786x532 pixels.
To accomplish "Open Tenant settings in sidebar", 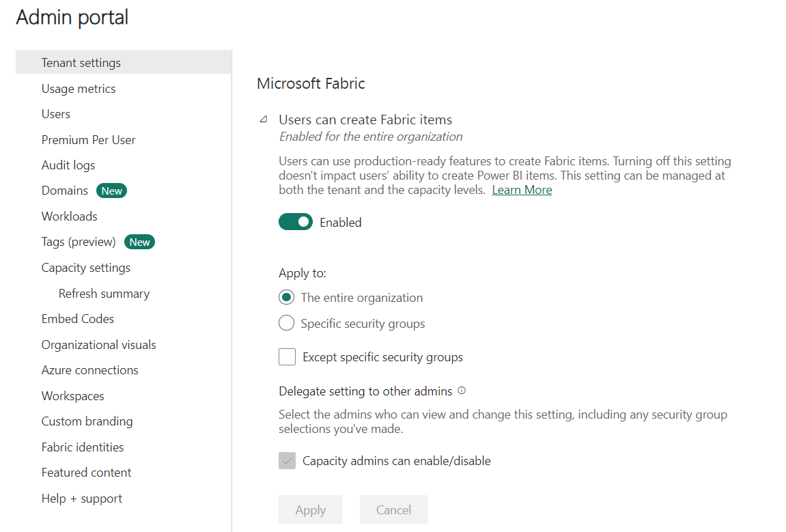I will click(124, 62).
